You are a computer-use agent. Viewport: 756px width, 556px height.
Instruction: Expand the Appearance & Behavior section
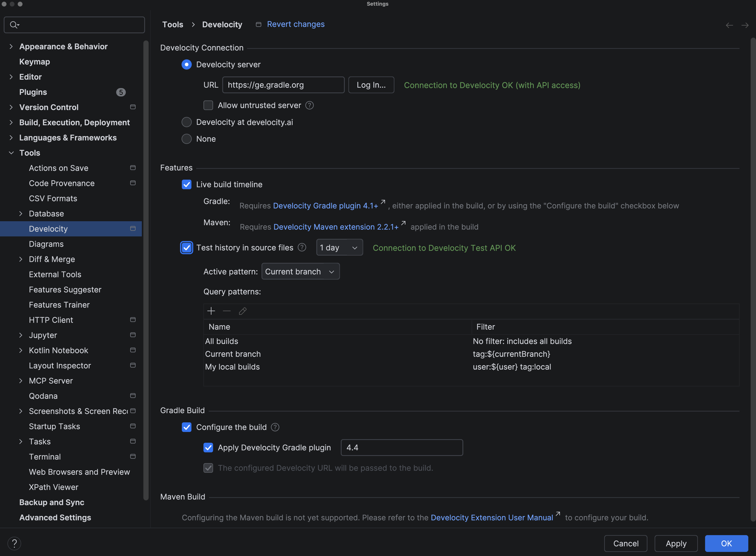click(x=11, y=46)
